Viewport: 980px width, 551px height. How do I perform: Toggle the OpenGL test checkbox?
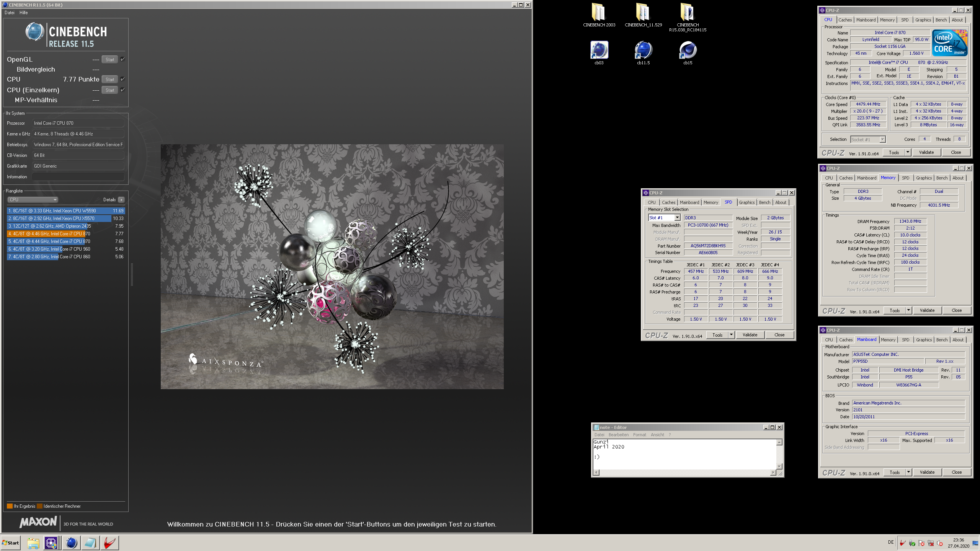(x=122, y=59)
